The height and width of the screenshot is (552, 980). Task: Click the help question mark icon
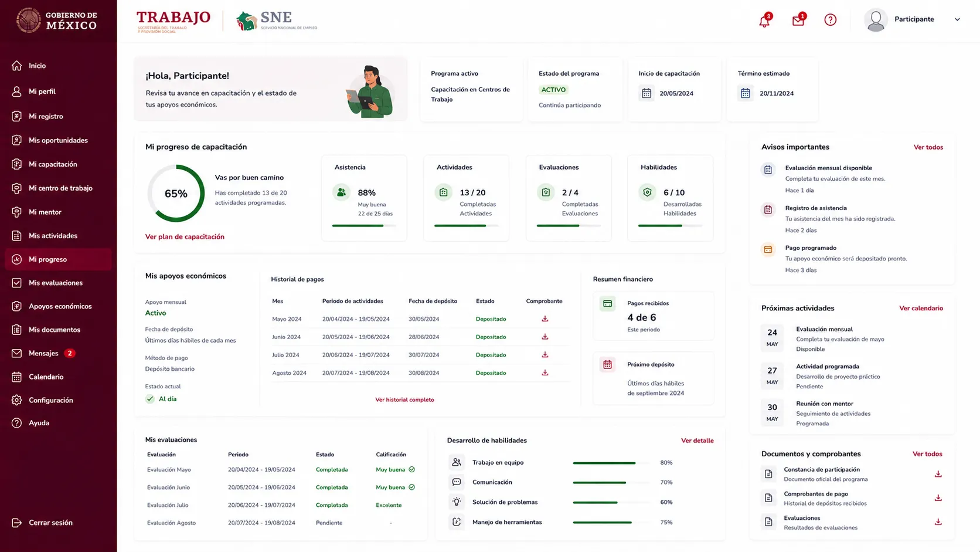tap(830, 20)
